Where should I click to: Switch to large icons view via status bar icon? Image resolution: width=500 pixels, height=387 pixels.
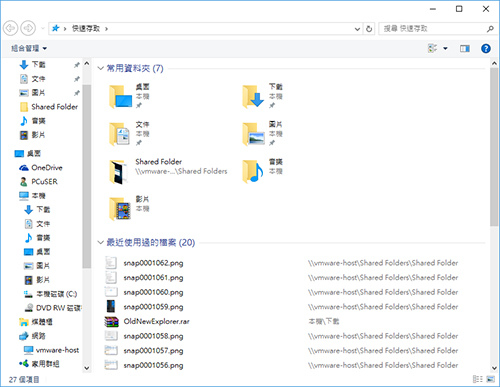[490, 379]
